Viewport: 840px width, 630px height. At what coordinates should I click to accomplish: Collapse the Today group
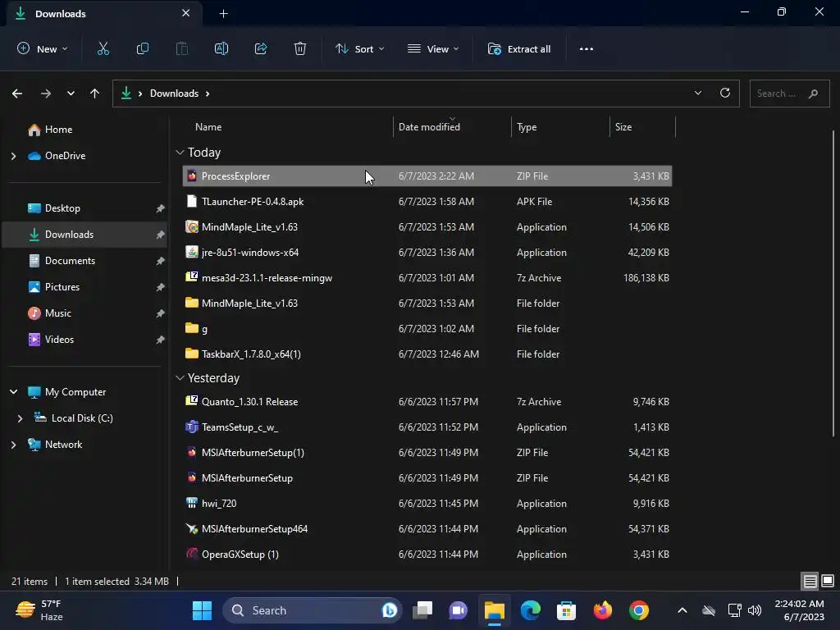click(x=180, y=153)
